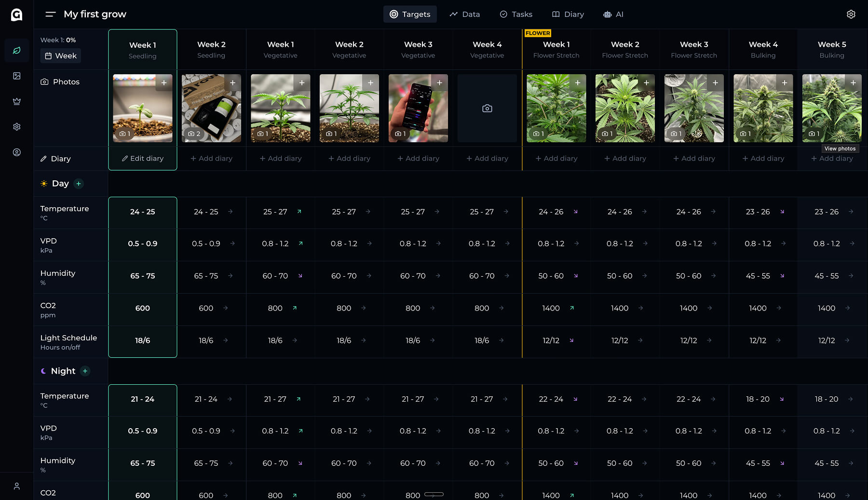Click the camera placeholder for Week 4 Vegetative
This screenshot has height=500, width=868.
(x=487, y=108)
